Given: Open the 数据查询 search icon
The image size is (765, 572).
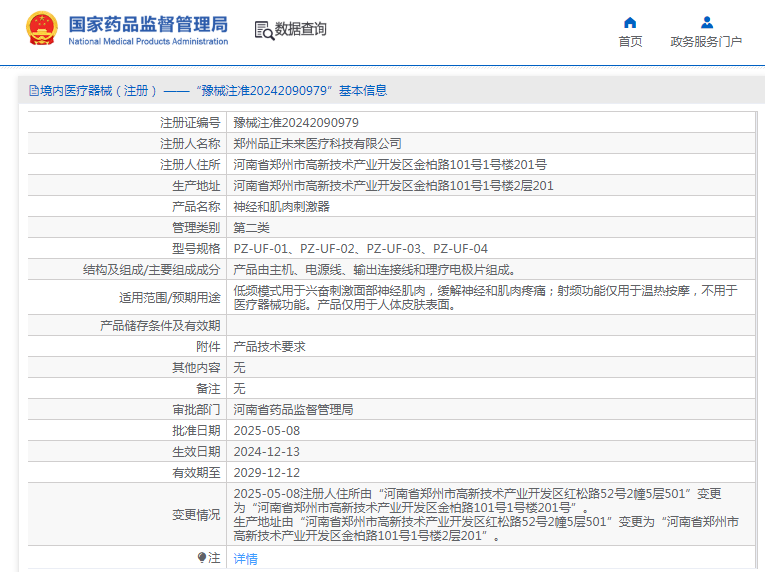Looking at the screenshot, I should coord(264,30).
